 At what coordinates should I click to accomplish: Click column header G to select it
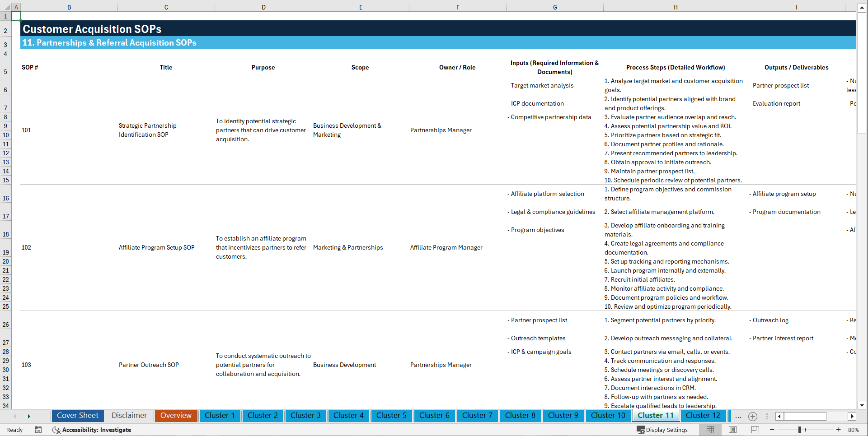[x=554, y=7]
